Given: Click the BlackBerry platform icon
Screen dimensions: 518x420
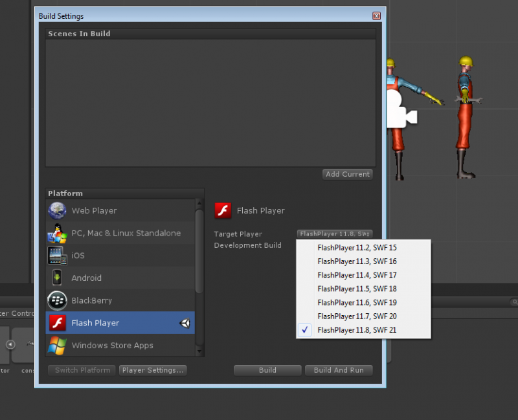Looking at the screenshot, I should [x=57, y=300].
